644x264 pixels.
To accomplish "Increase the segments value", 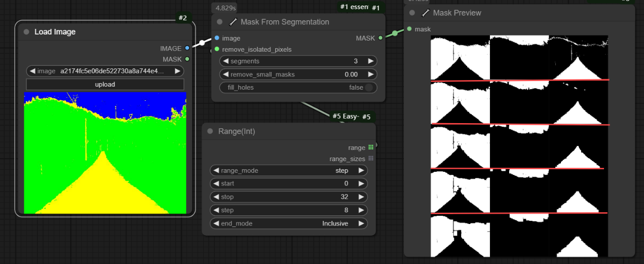I will coord(370,61).
